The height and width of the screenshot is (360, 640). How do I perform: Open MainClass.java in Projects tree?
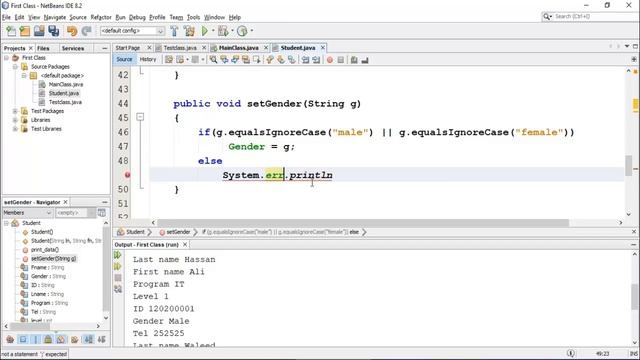(x=65, y=84)
